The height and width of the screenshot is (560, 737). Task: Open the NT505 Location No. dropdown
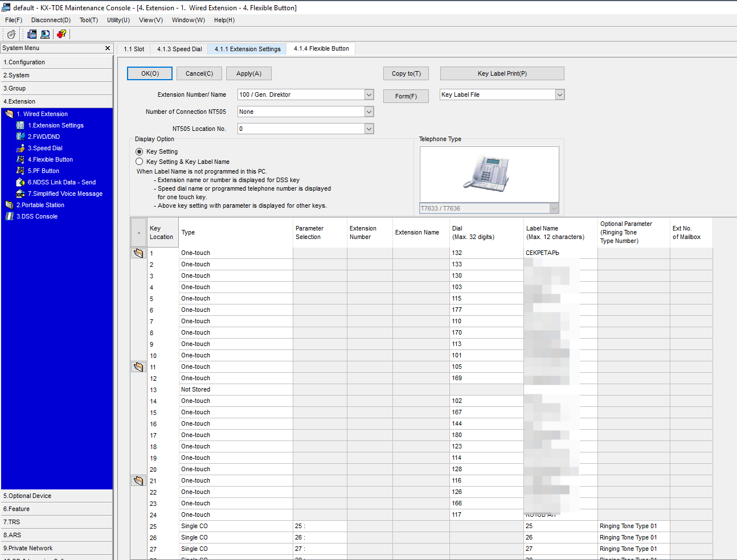point(369,129)
